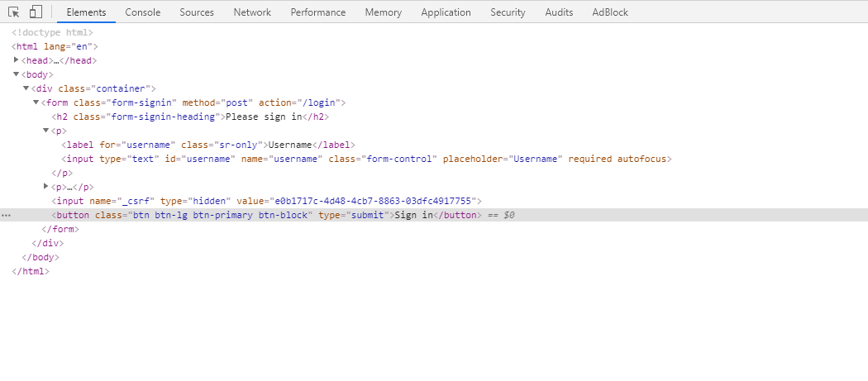Select the doctype html line
868x381 pixels.
click(53, 33)
